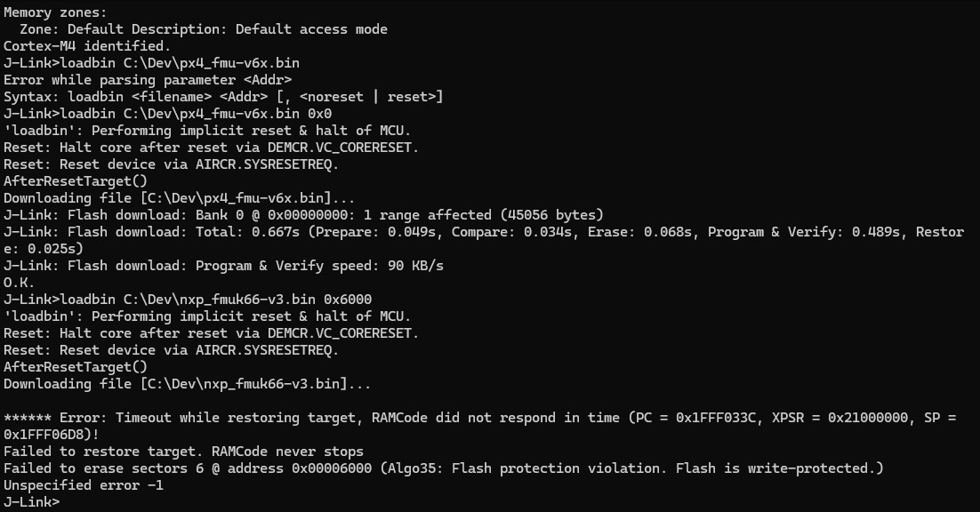Click the "****** Error: Timeout while restoring target" line
980x512 pixels.
(480, 418)
